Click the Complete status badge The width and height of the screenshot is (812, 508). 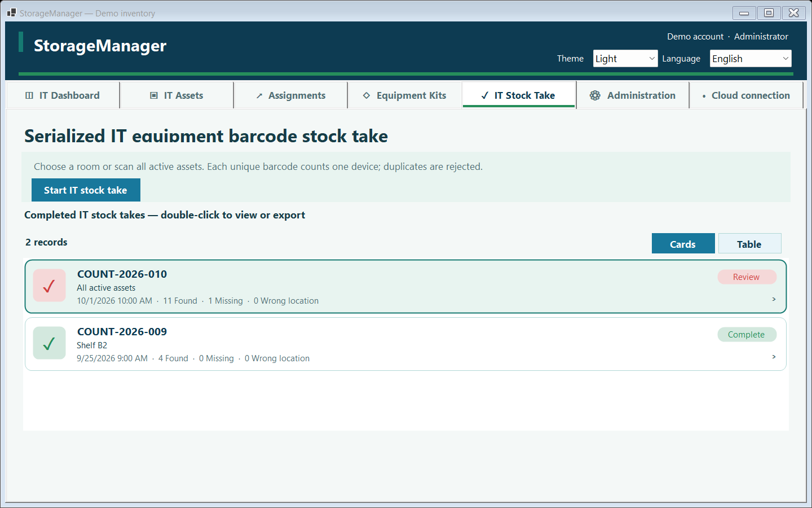coord(747,335)
